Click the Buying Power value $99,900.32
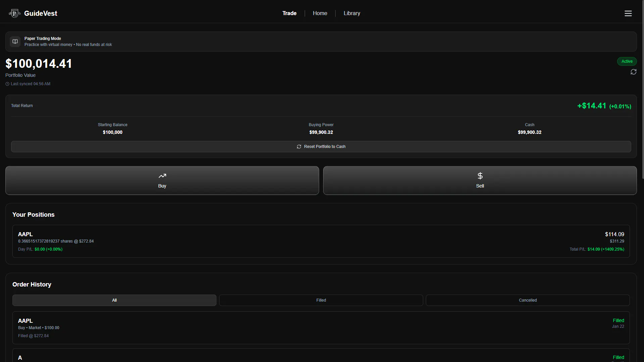Viewport: 644px width, 362px height. 321,133
